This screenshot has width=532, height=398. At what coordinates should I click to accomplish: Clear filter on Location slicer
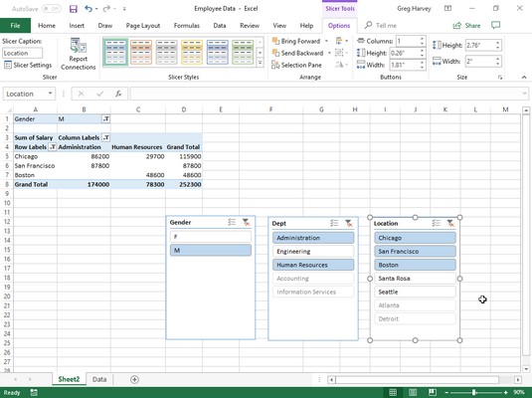tap(450, 223)
